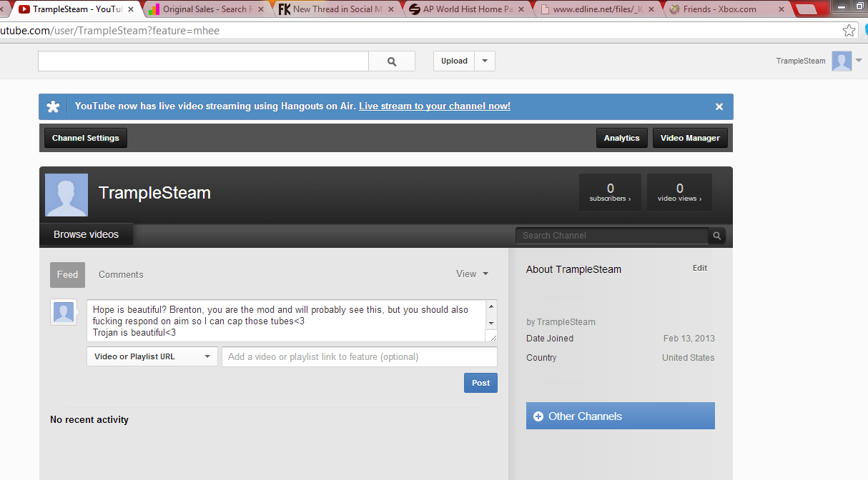Click the asterisk icon in blue banner
This screenshot has height=480, width=868.
53,106
